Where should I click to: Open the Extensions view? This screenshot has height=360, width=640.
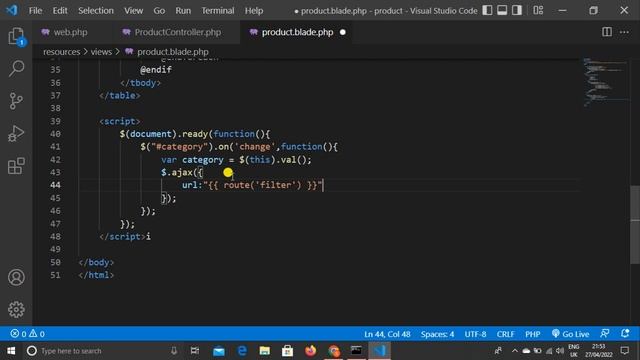pyautogui.click(x=16, y=166)
